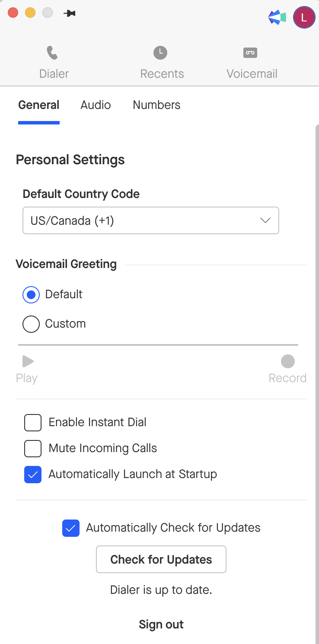Select the Custom greeting radio button
The image size is (319, 644).
31,324
